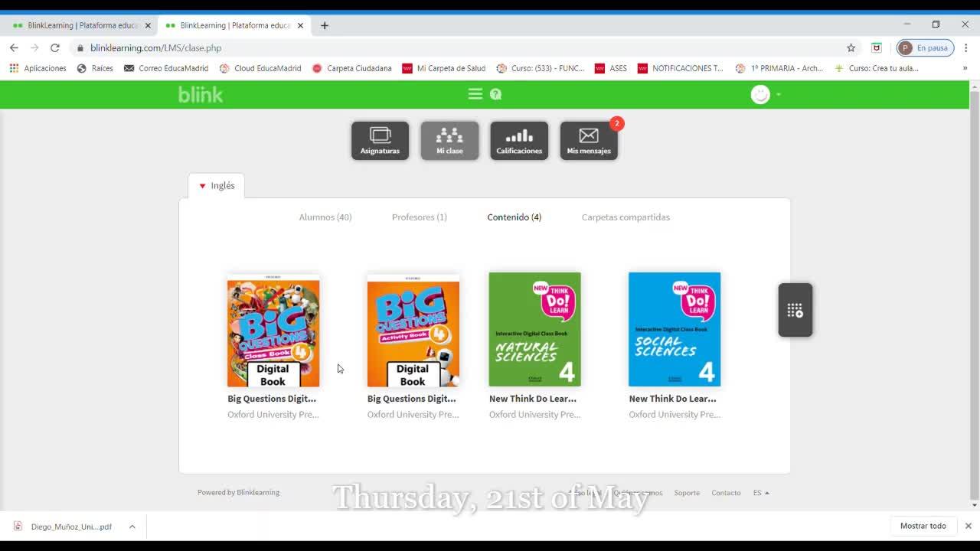Go back in browser history
The image size is (980, 551).
tap(14, 47)
